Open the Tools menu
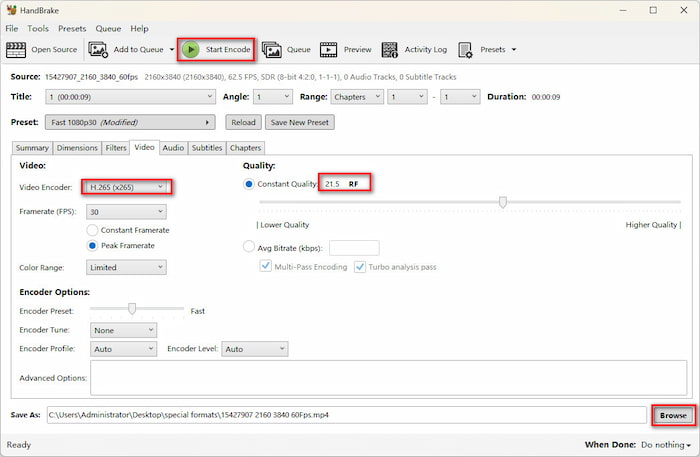700x457 pixels. click(38, 29)
